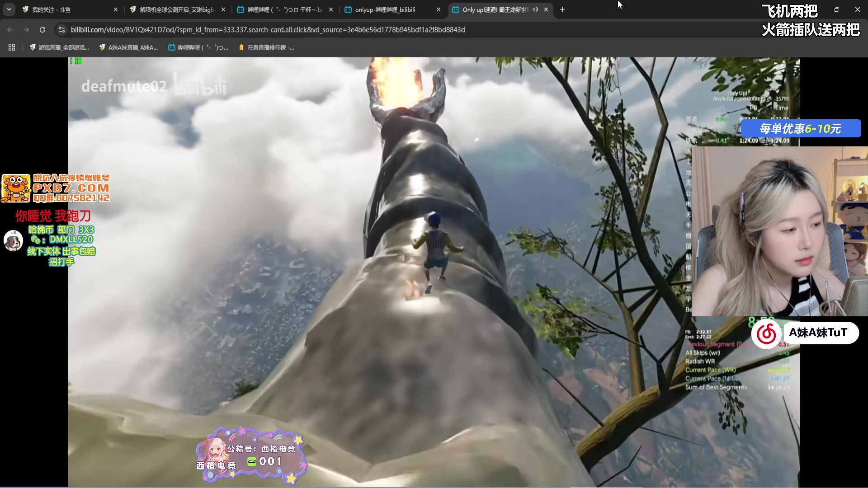Mute the Only up! tab audio icon
The height and width of the screenshot is (488, 868).
[x=535, y=9]
